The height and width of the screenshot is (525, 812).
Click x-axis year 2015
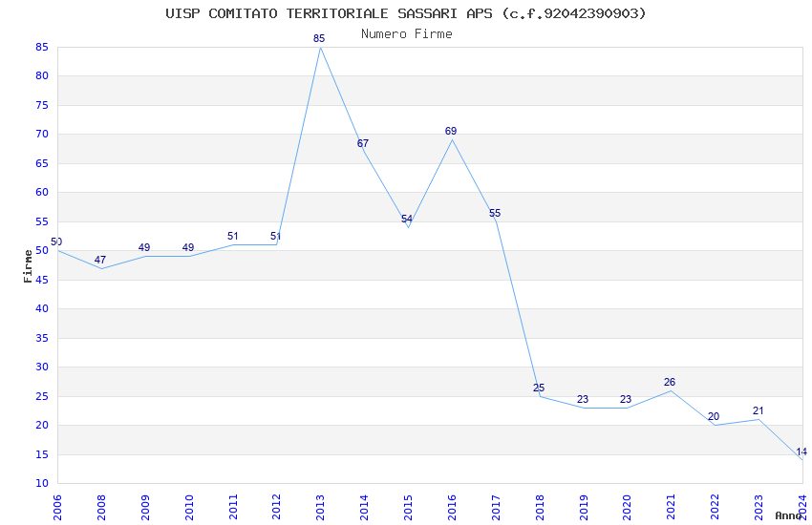[x=408, y=507]
